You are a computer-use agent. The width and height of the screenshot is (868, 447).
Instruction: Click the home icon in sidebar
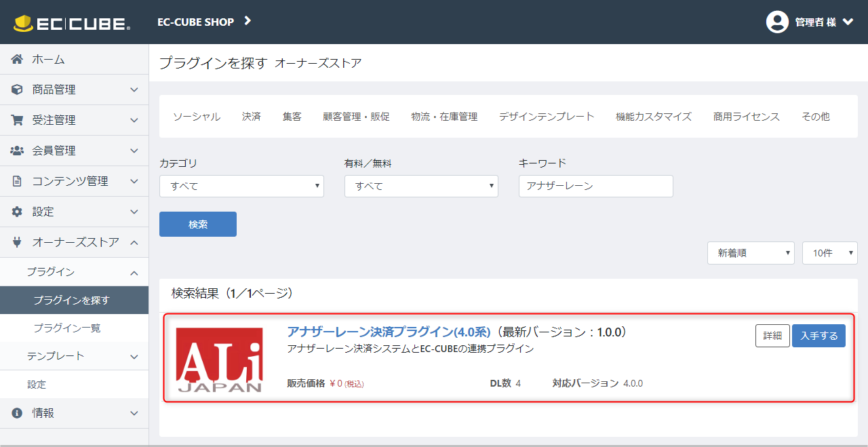pyautogui.click(x=17, y=60)
